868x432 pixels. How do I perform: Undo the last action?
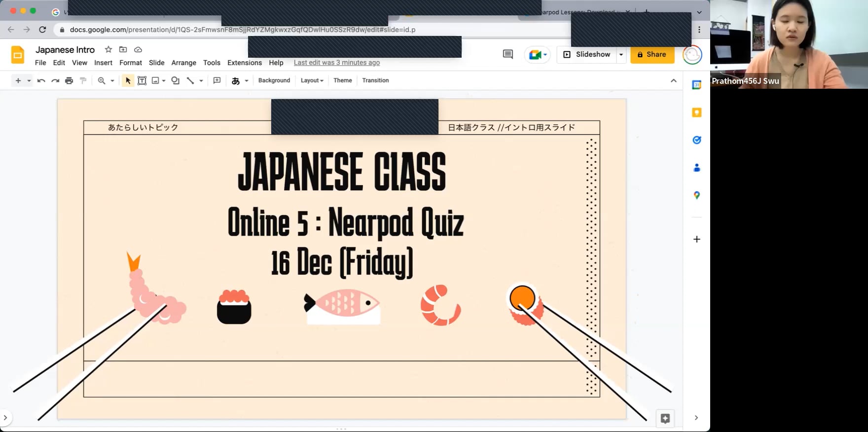pyautogui.click(x=41, y=80)
